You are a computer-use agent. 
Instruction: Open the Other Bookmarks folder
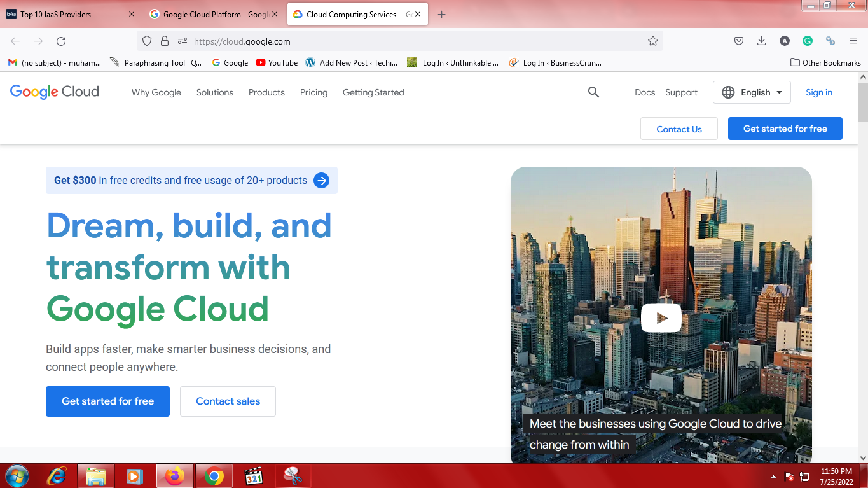click(825, 62)
